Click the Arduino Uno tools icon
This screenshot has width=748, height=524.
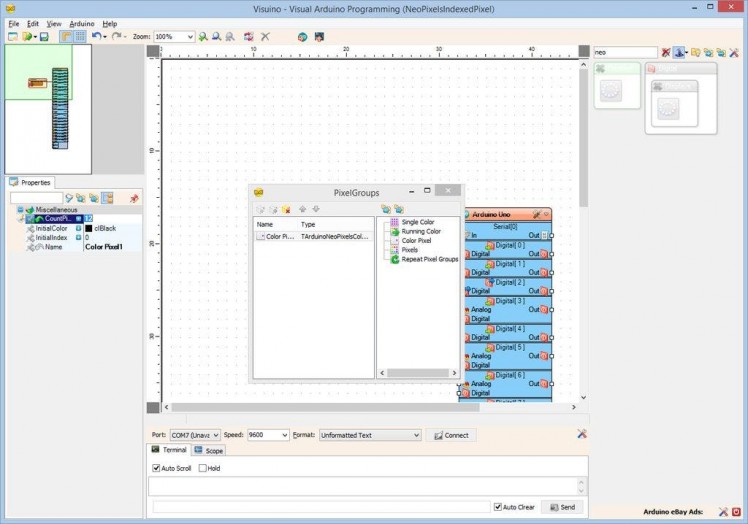click(x=537, y=214)
